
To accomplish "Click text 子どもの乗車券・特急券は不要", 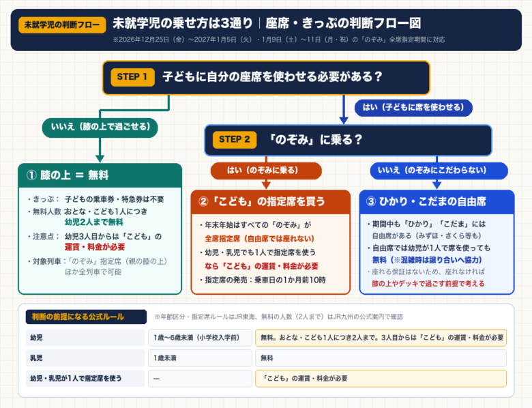I will point(115,199).
